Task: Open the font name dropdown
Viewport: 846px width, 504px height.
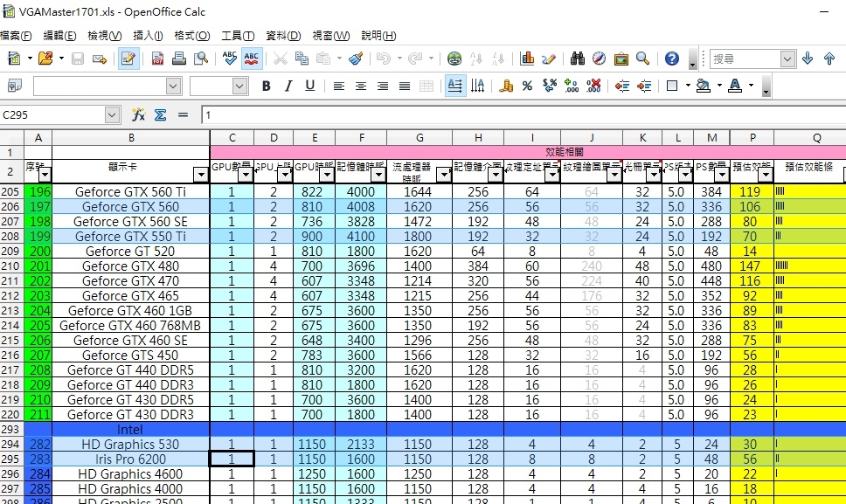Action: click(173, 86)
